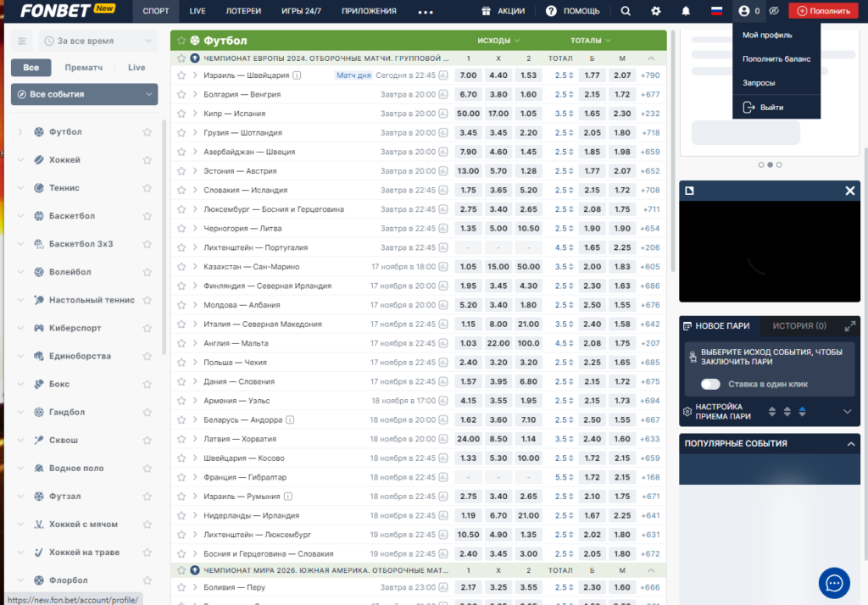This screenshot has width=868, height=605.
Task: Expand the Хоккей sidebar category arrow
Action: 20,160
